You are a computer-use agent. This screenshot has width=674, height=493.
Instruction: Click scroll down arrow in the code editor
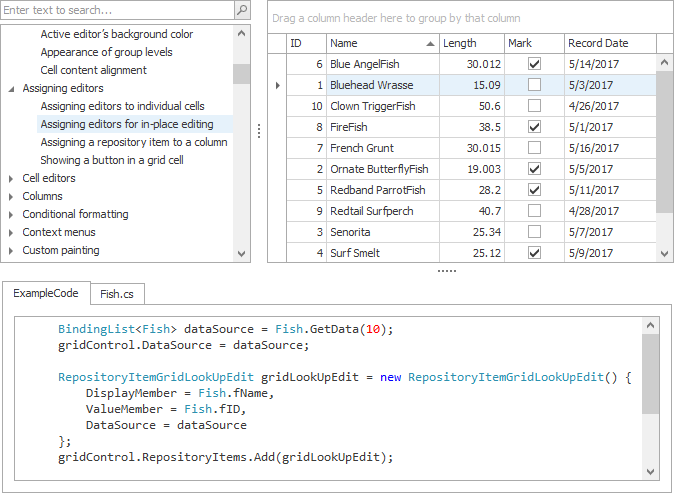pos(650,472)
